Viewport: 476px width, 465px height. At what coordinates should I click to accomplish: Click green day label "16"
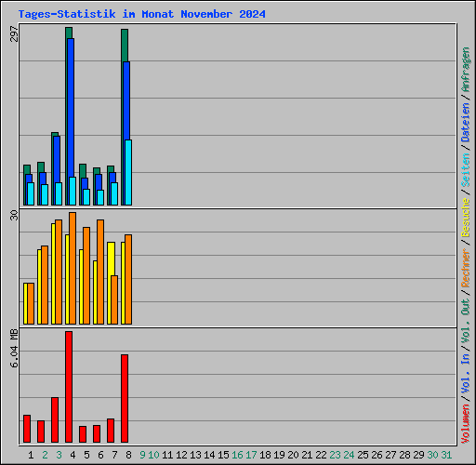point(237,455)
